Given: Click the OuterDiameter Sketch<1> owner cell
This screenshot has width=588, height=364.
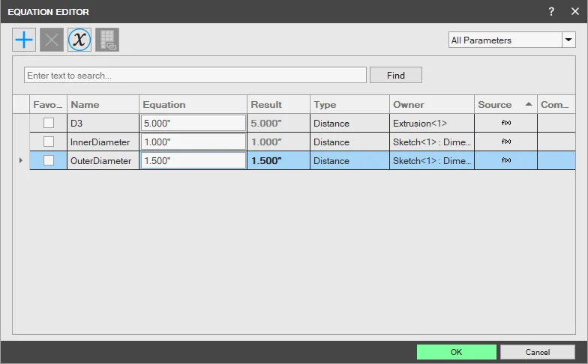Looking at the screenshot, I should pos(432,160).
